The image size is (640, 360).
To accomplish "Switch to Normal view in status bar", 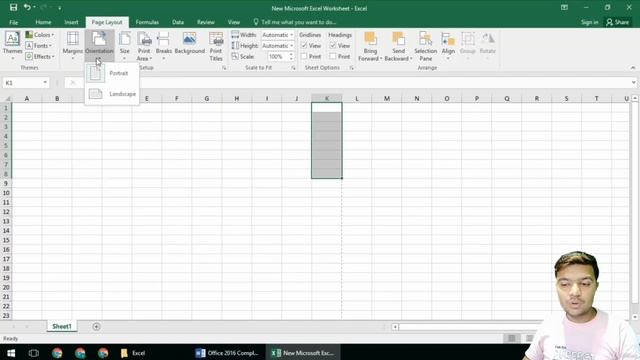I will pos(512,338).
